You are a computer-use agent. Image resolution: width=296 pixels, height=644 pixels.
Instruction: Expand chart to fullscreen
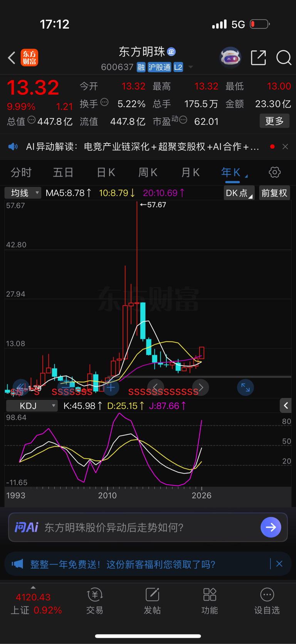coord(246,387)
